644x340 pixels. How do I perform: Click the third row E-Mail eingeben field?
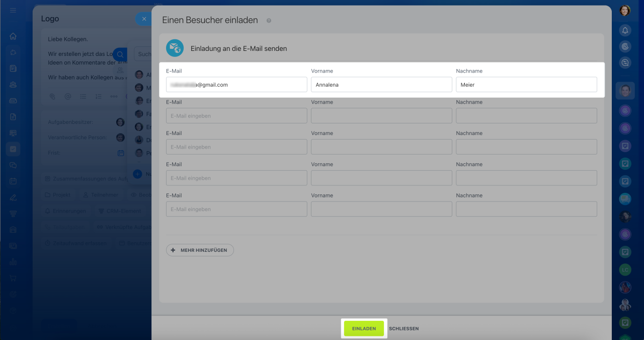(236, 147)
